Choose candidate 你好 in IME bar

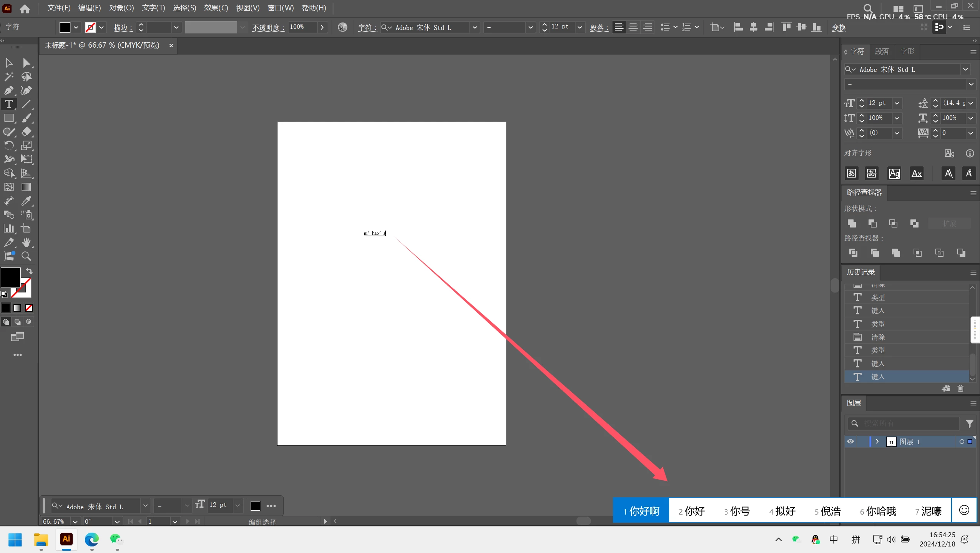[x=691, y=511]
